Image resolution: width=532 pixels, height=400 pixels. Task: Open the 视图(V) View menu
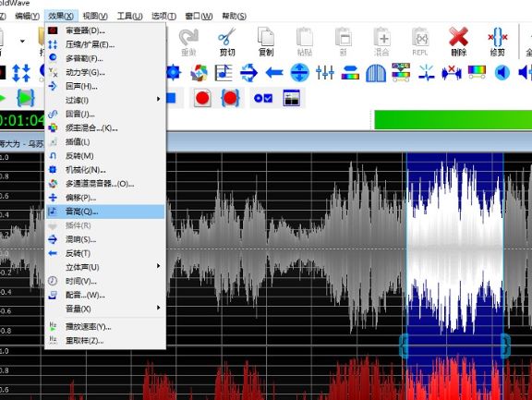pyautogui.click(x=95, y=16)
